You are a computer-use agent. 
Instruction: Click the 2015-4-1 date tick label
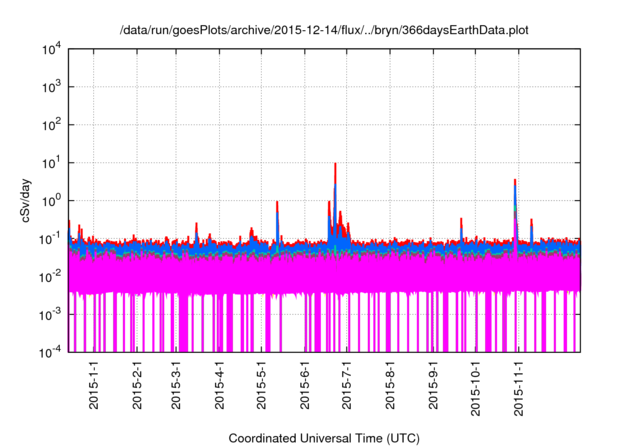click(x=218, y=387)
